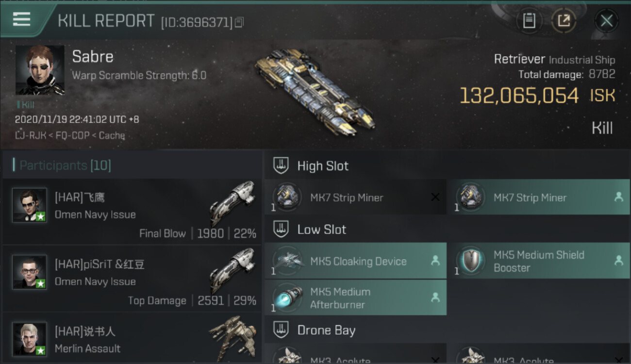Viewport: 631px width, 364px height.
Task: Share the kill report externally
Action: 564,21
